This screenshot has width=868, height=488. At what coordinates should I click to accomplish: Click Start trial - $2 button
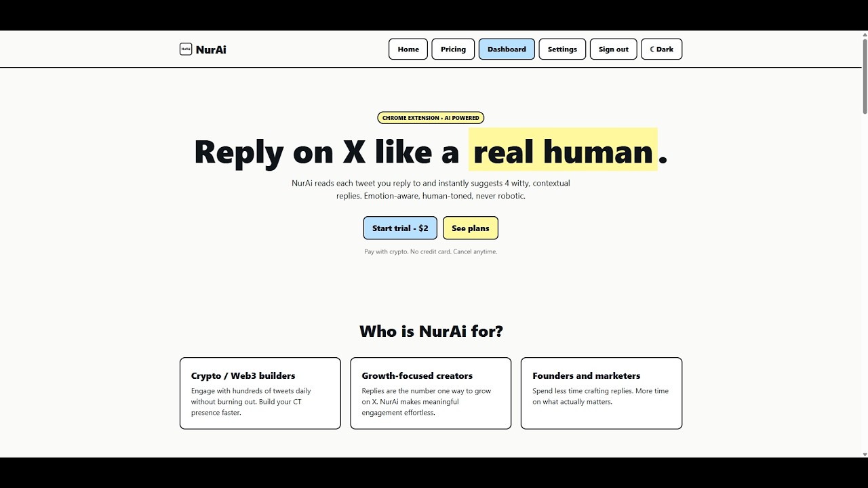point(400,228)
